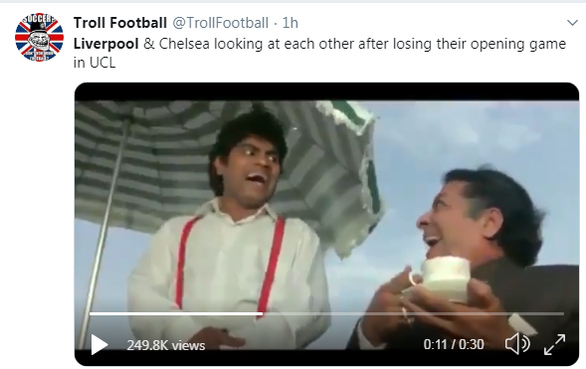This screenshot has height=369, width=586.
Task: Click the 0:11 / 0:30 time display
Action: pyautogui.click(x=454, y=344)
